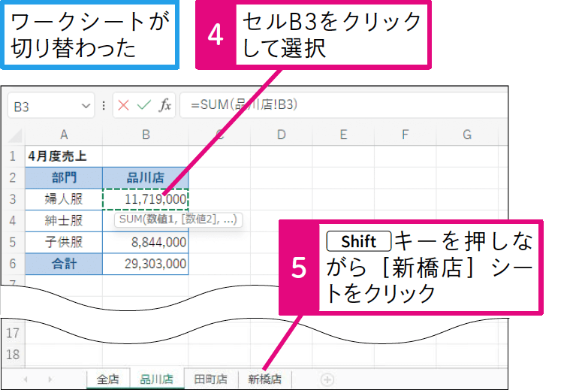Click the SUM function name in the tooltip
The height and width of the screenshot is (390, 588).
tap(131, 219)
